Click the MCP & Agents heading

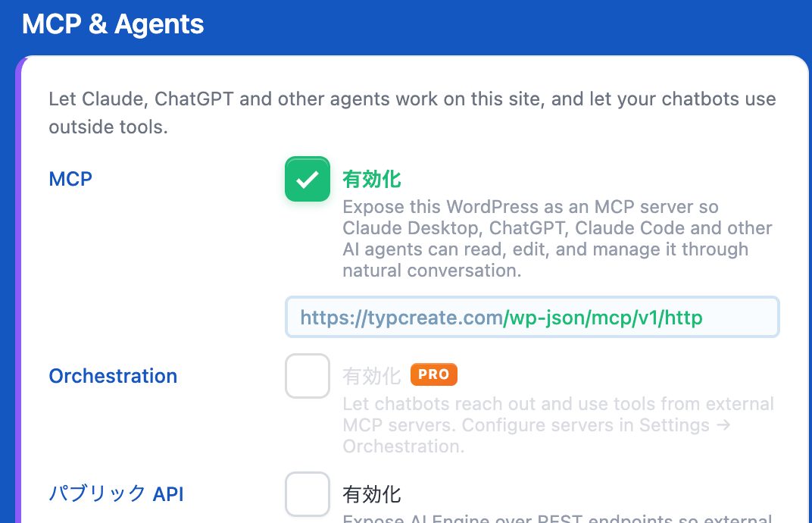click(113, 23)
